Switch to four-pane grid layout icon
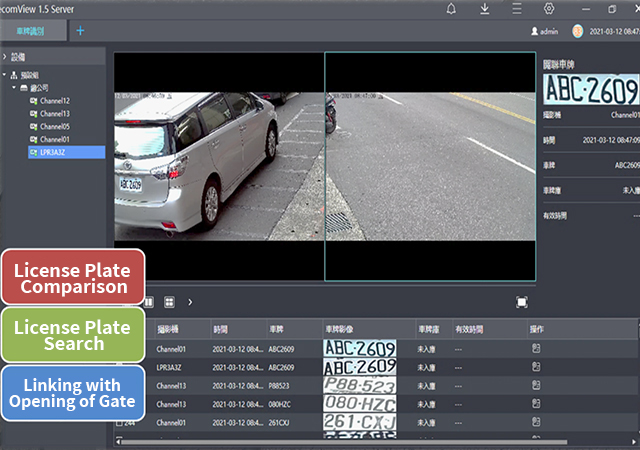640x450 pixels. (169, 302)
